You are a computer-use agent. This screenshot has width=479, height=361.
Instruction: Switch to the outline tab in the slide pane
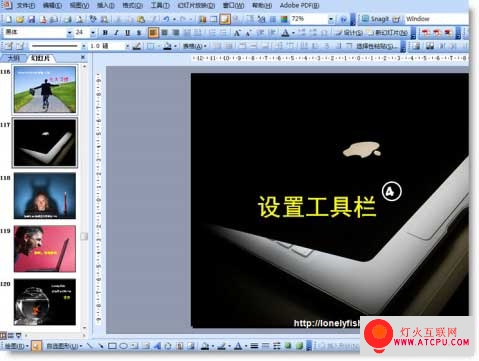tap(13, 58)
